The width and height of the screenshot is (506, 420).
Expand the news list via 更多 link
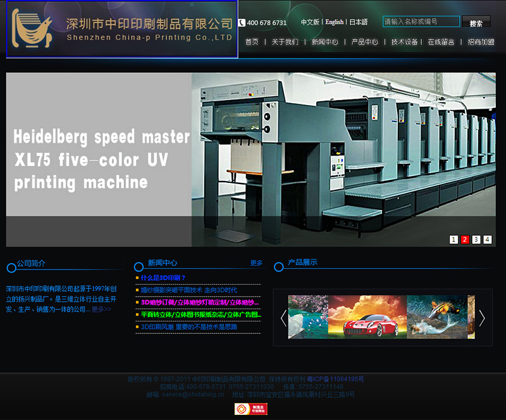click(x=256, y=263)
